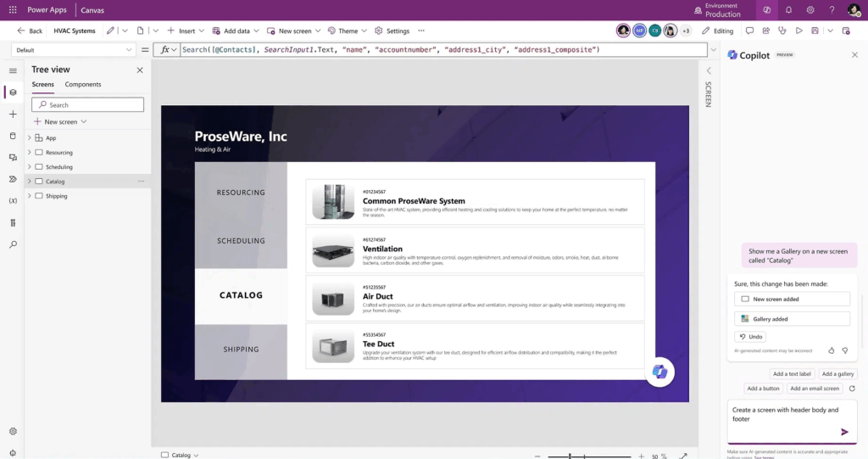Screen dimensions: 868x459
Task: Select the SHIPPING tab in the app canvas
Action: coord(241,350)
